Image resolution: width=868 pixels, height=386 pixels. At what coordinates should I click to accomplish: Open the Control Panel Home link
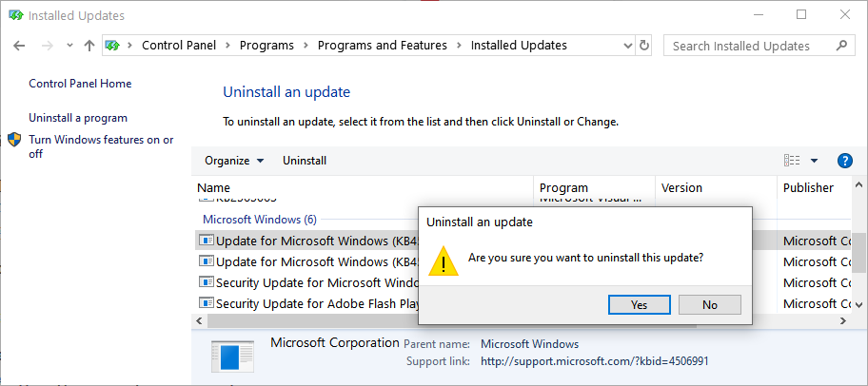tap(80, 84)
